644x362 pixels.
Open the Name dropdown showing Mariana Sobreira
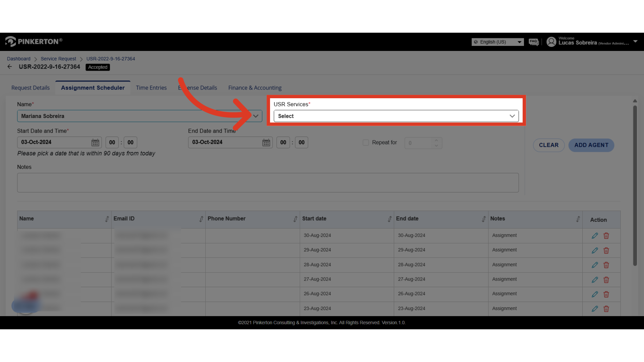pos(140,116)
